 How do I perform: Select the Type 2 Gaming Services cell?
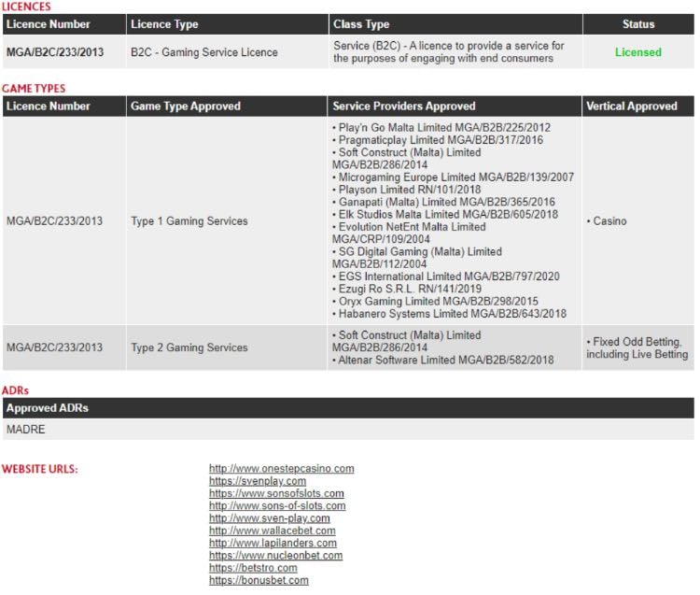[x=227, y=347]
